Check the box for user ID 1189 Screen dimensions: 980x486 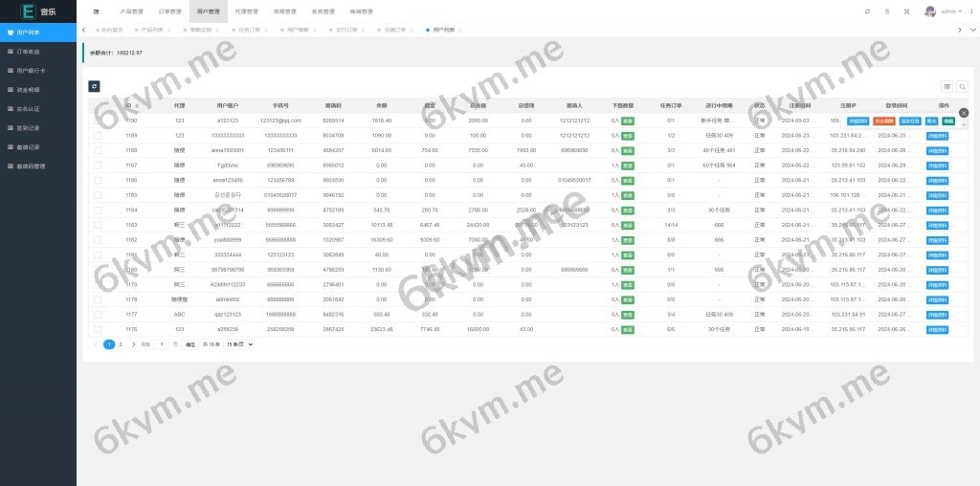click(98, 136)
